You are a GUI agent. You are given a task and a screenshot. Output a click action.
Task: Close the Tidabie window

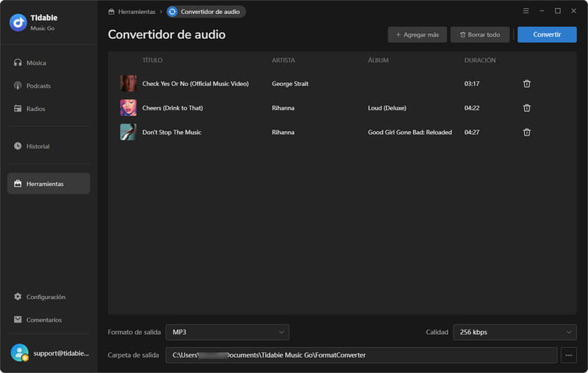(573, 11)
